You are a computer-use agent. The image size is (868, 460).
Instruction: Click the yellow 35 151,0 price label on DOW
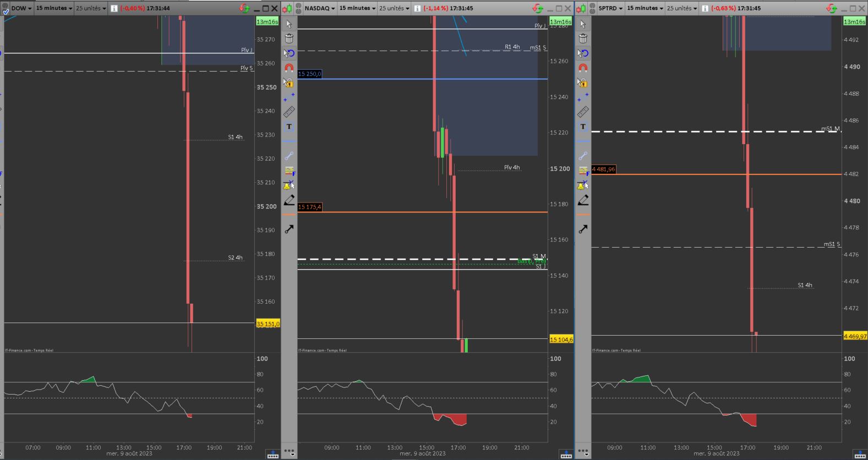pos(268,324)
